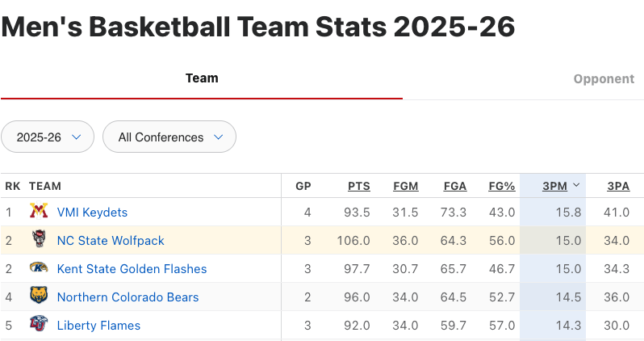The image size is (644, 341).
Task: Click the 3PM sort arrow icon
Action: [576, 186]
